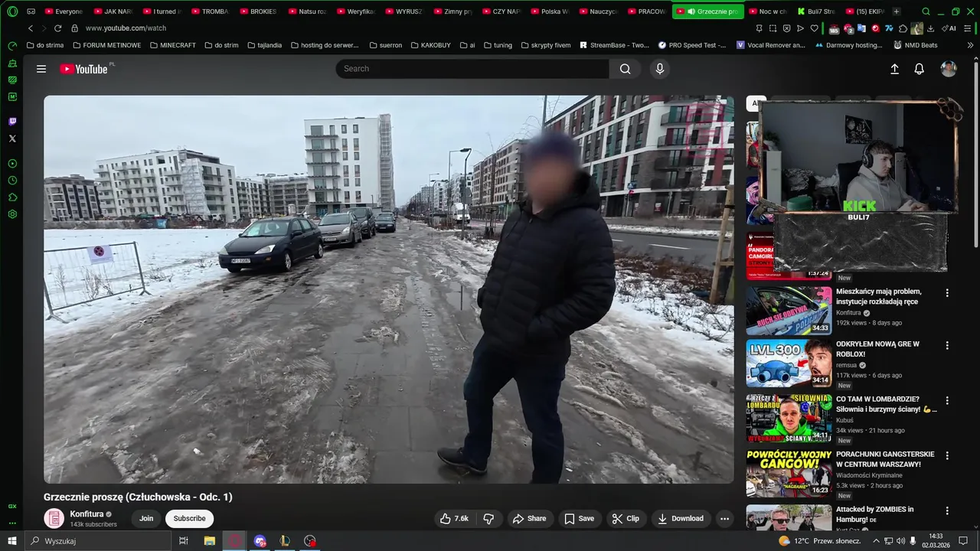Open the MINECRAFT bookmarks folder

click(x=173, y=45)
